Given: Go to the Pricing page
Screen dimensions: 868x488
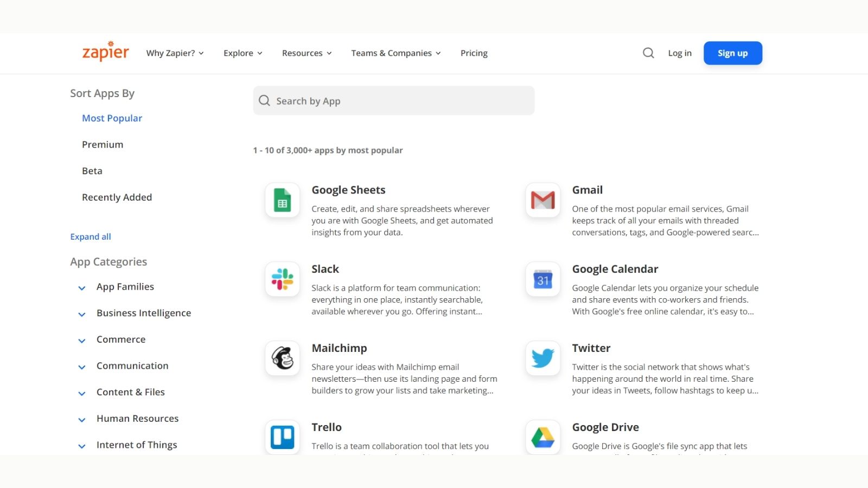Looking at the screenshot, I should pos(474,53).
